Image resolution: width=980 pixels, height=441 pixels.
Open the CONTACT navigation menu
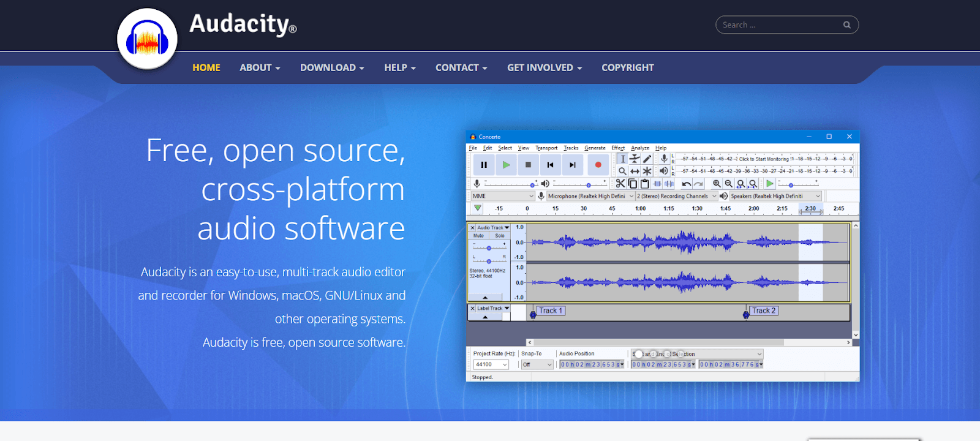tap(461, 67)
